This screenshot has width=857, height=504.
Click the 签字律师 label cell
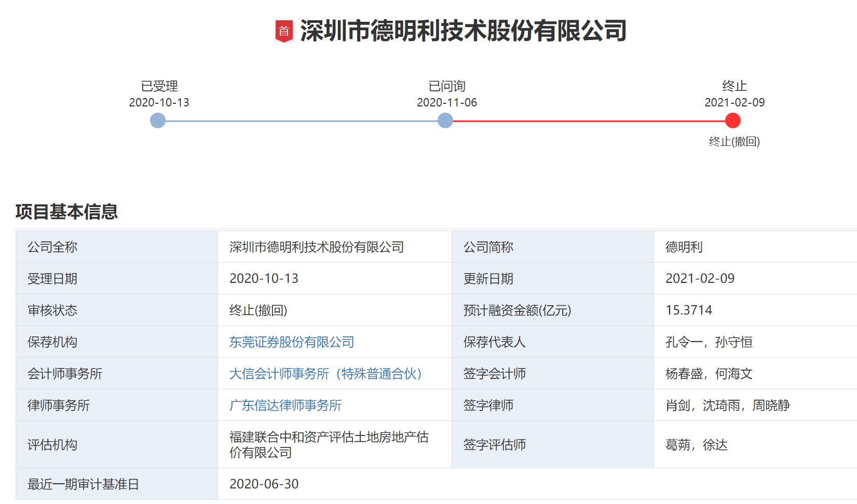click(x=553, y=405)
